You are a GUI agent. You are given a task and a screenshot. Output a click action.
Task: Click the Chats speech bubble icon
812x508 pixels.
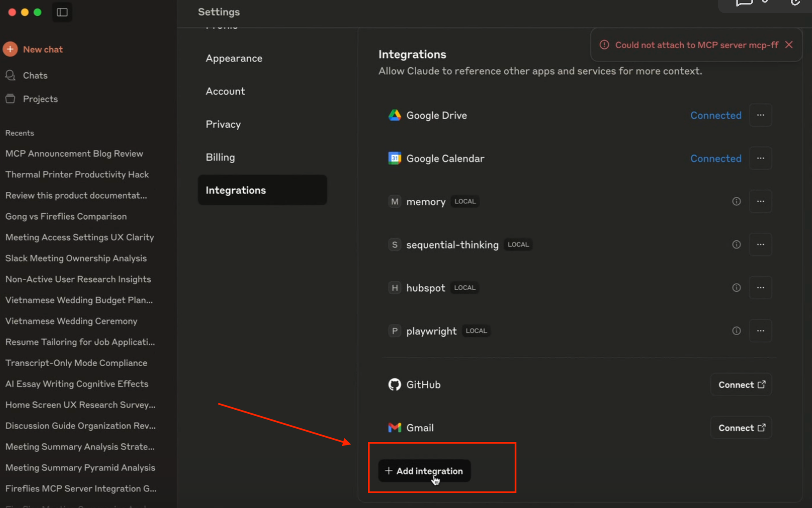(10, 76)
